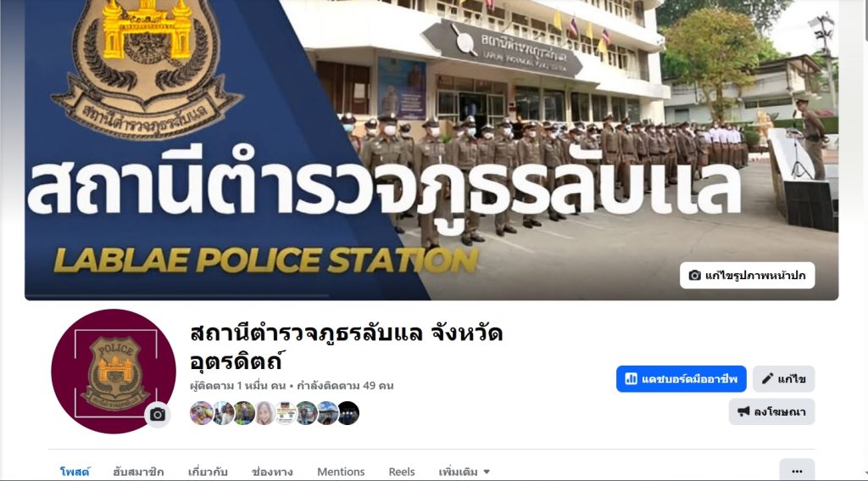
Task: Select the Mentions tab
Action: [x=341, y=472]
